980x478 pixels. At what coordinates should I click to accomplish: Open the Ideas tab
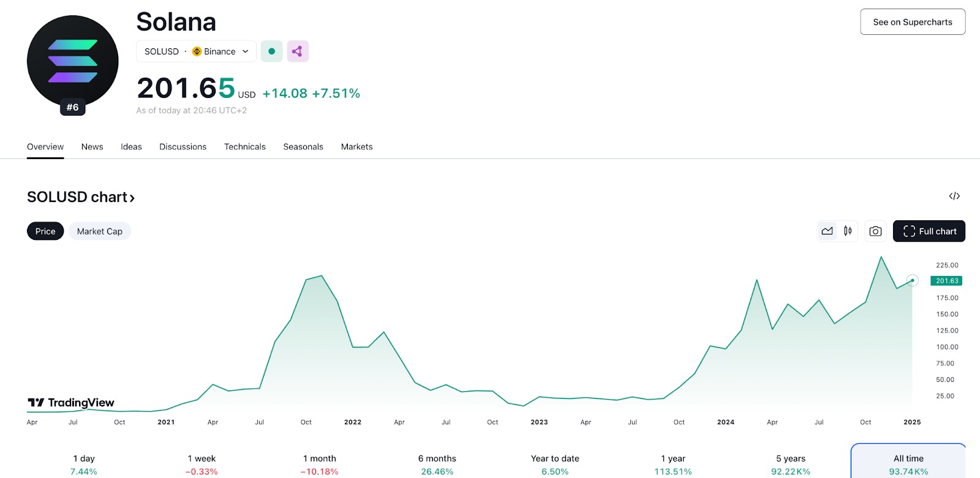pos(131,147)
